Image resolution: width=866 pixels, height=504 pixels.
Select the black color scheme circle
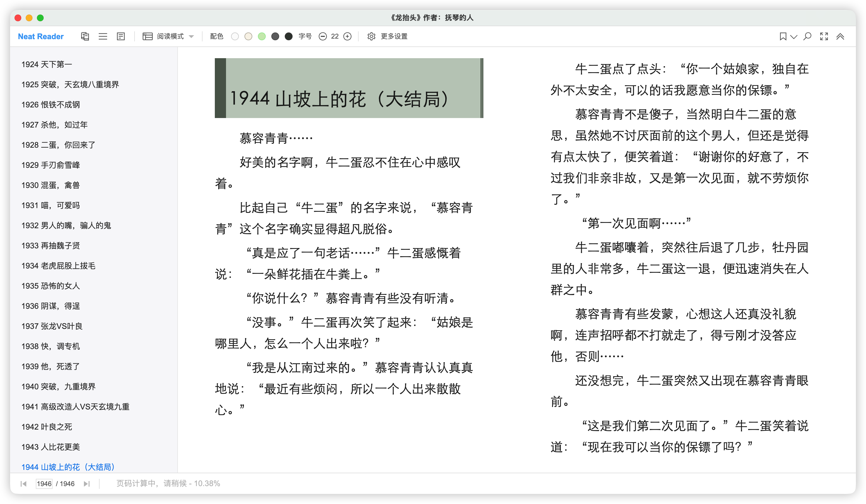click(289, 36)
